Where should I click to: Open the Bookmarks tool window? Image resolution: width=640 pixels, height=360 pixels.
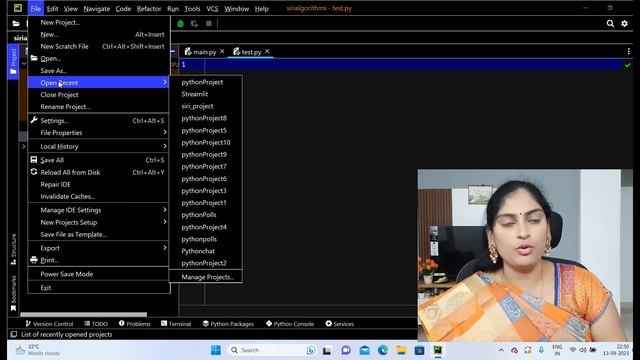tap(13, 293)
